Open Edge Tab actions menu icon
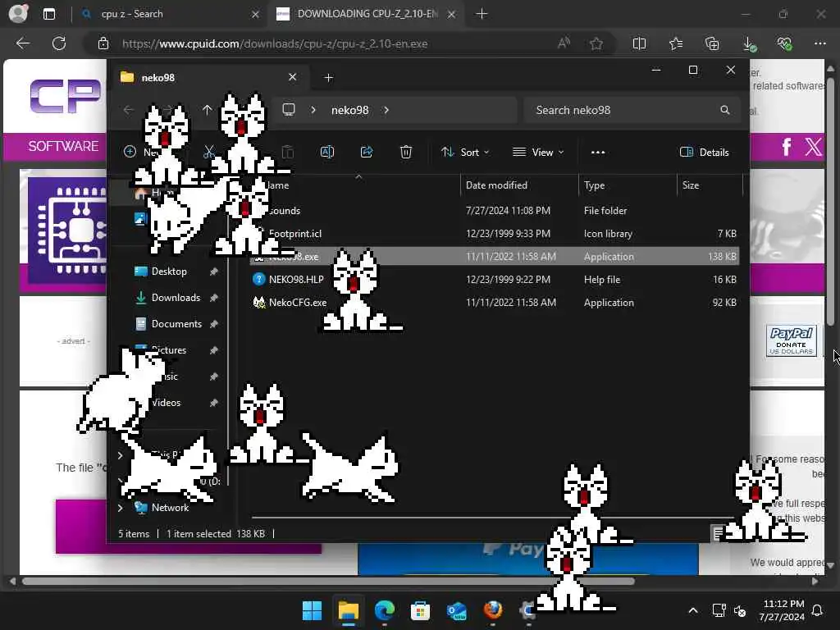 pyautogui.click(x=49, y=14)
